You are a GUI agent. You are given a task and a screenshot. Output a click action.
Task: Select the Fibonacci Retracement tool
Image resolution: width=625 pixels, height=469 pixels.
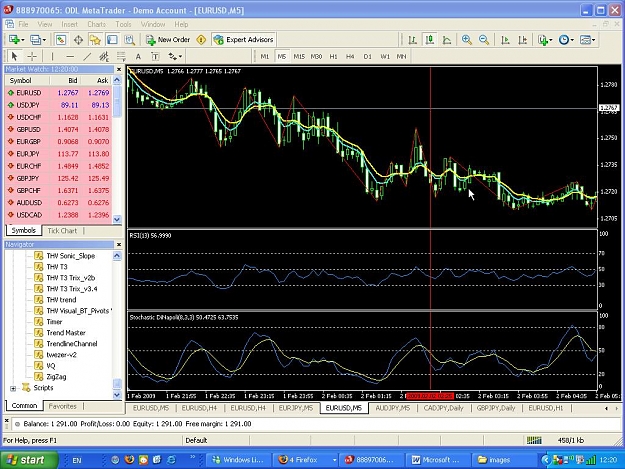point(121,56)
